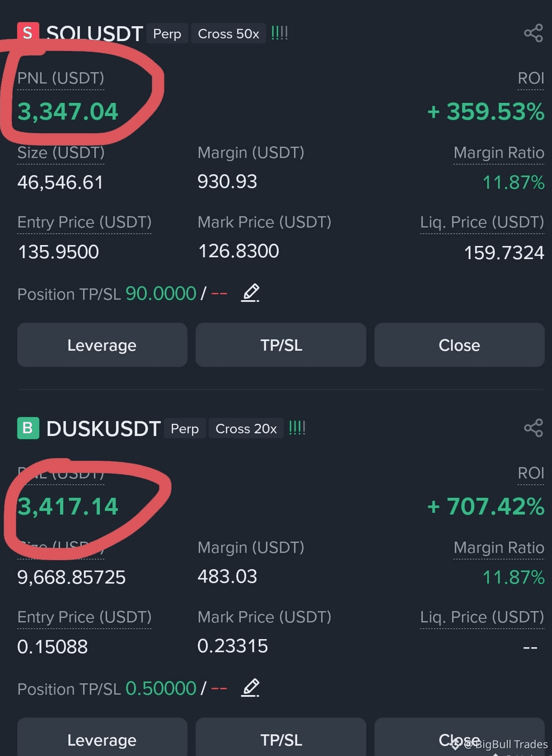Share the DUSKUSDT position
Viewport: 552px width, 756px height.
coord(533,428)
